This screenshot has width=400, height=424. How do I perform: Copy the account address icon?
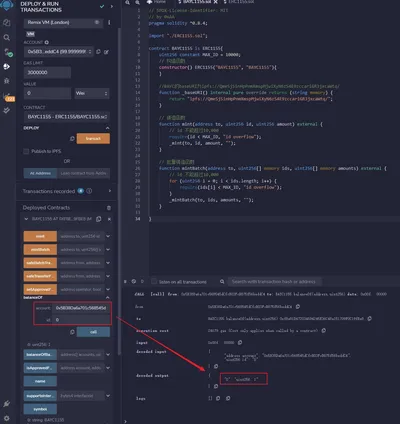pyautogui.click(x=98, y=52)
